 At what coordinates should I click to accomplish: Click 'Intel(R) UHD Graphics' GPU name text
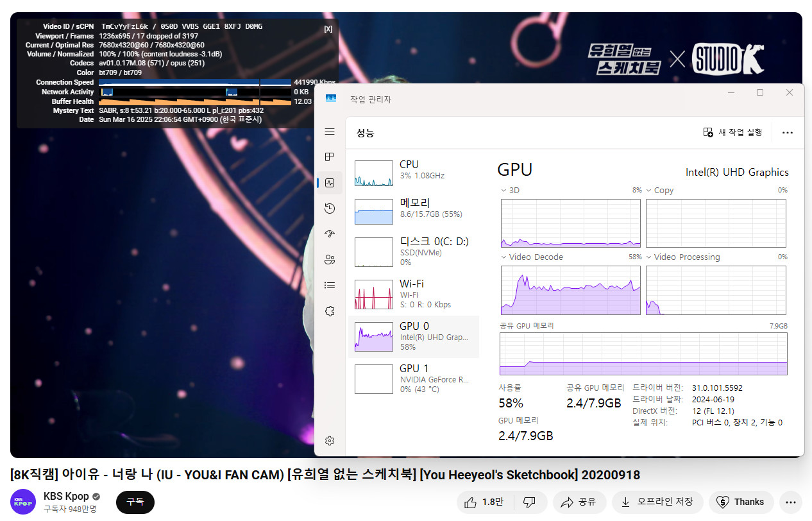tap(737, 172)
